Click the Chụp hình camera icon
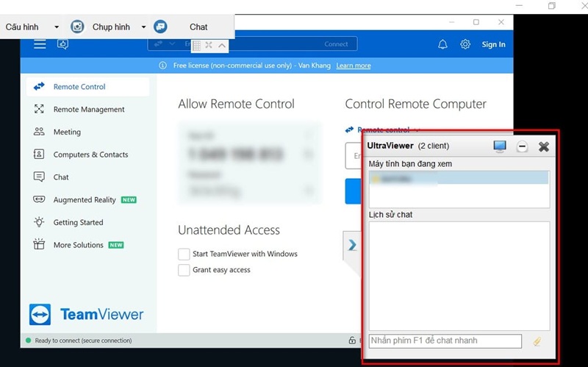 pos(77,26)
